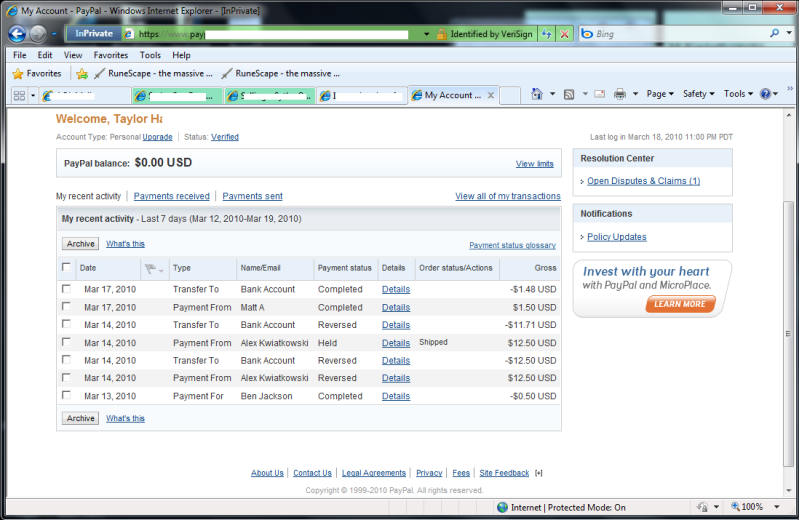Click the Upgrade account link
Viewport: 799px width, 520px height.
pyautogui.click(x=157, y=137)
